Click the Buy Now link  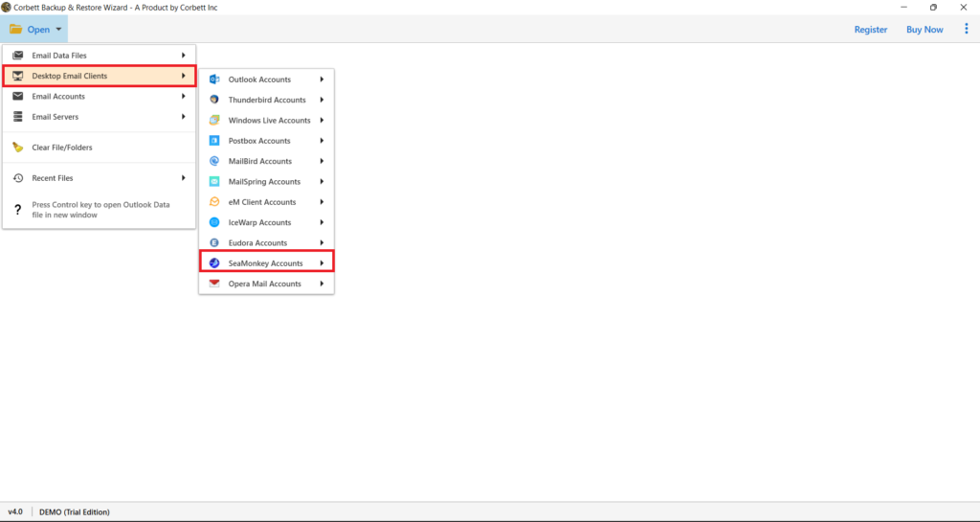tap(924, 30)
